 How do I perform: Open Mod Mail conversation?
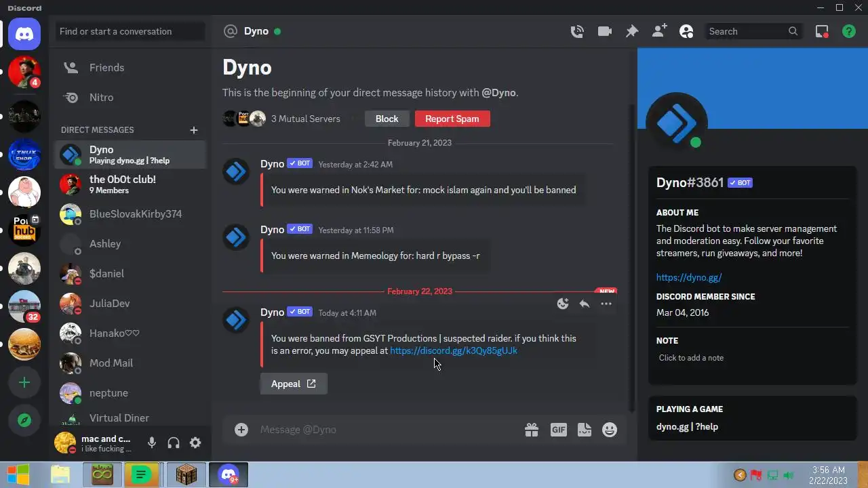click(130, 363)
